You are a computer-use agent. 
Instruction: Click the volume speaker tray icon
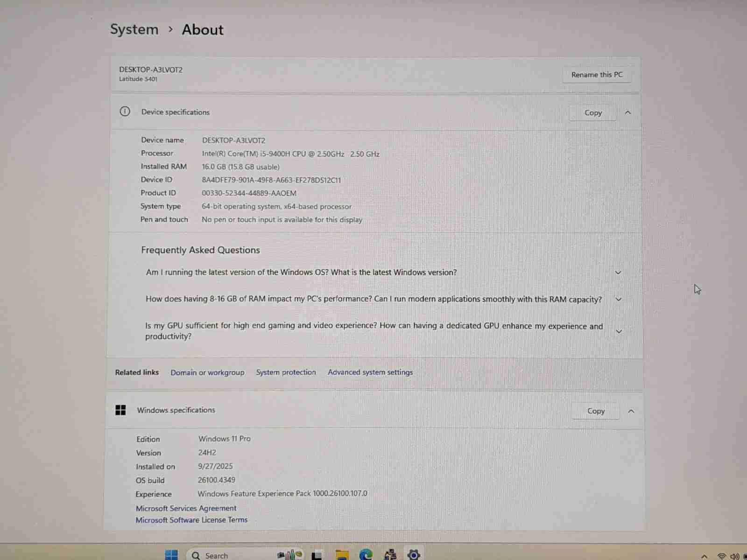(734, 556)
